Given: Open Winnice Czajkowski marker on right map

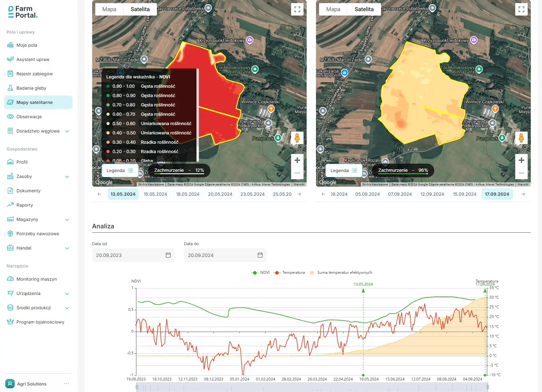Looking at the screenshot, I should [x=495, y=108].
